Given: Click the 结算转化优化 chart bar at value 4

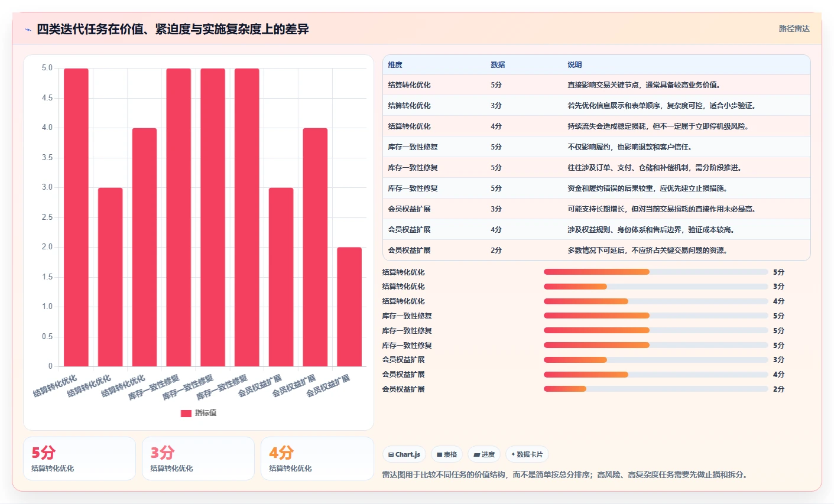Looking at the screenshot, I should [x=145, y=247].
